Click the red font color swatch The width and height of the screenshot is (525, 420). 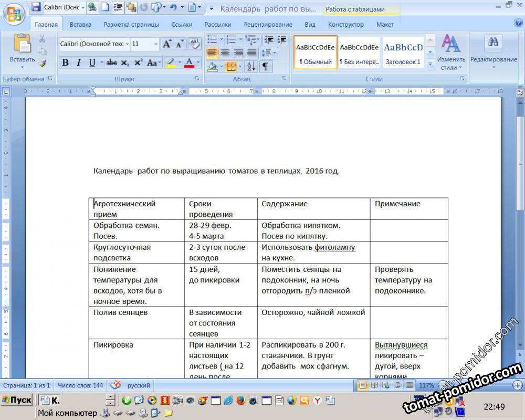pos(189,64)
